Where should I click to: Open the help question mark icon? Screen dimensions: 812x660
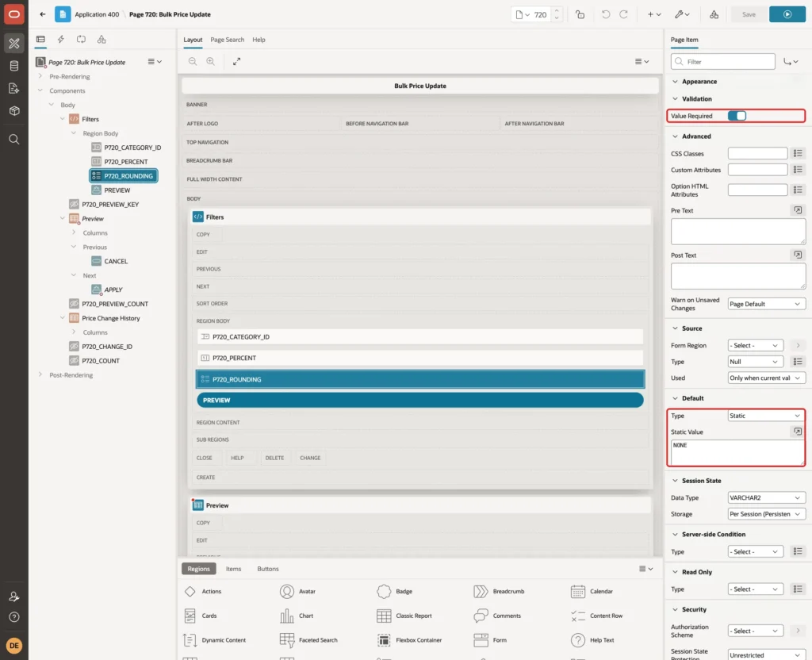(14, 617)
